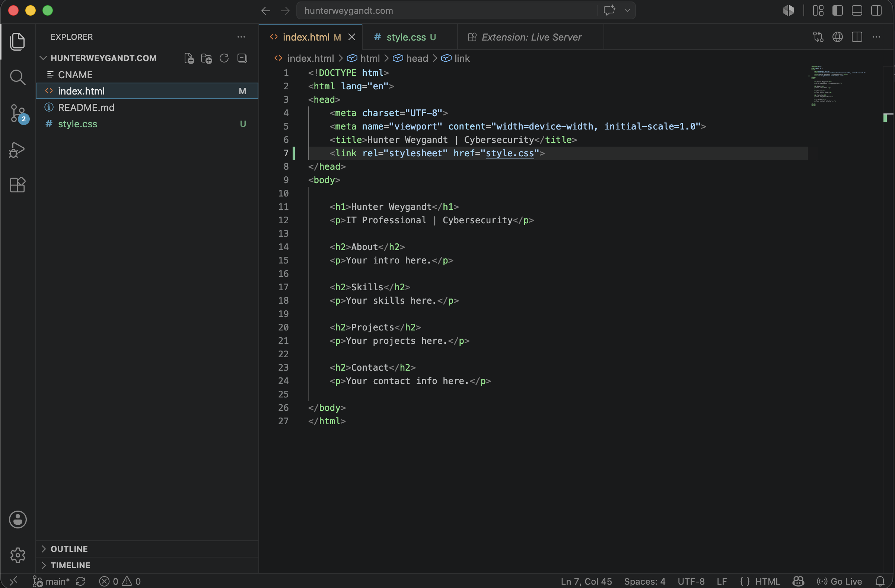The width and height of the screenshot is (895, 588).
Task: Split the editor to the right
Action: (x=857, y=37)
